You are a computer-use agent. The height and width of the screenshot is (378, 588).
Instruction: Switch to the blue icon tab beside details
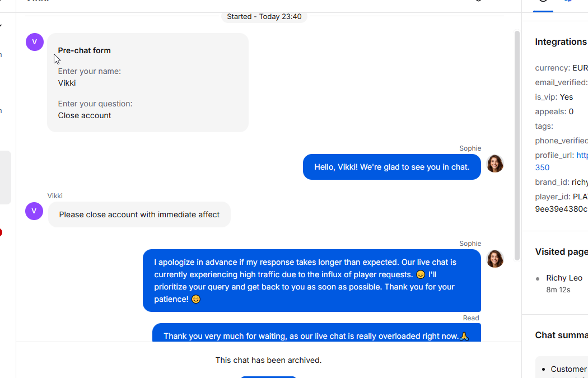[x=568, y=2]
